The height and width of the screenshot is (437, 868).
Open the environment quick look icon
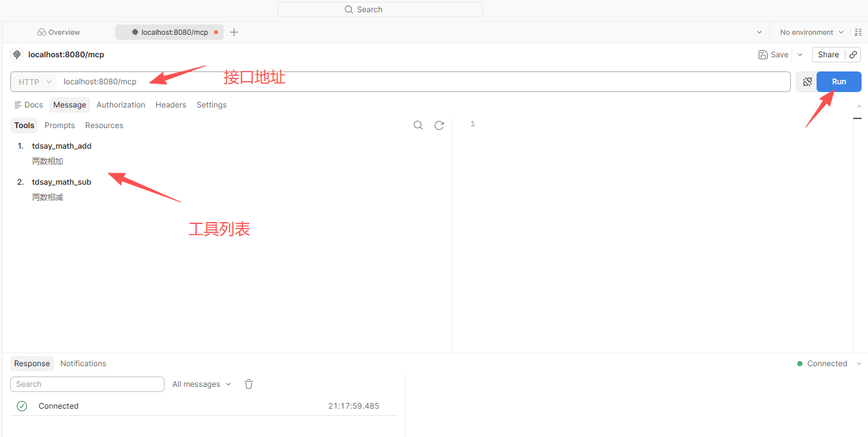click(858, 32)
